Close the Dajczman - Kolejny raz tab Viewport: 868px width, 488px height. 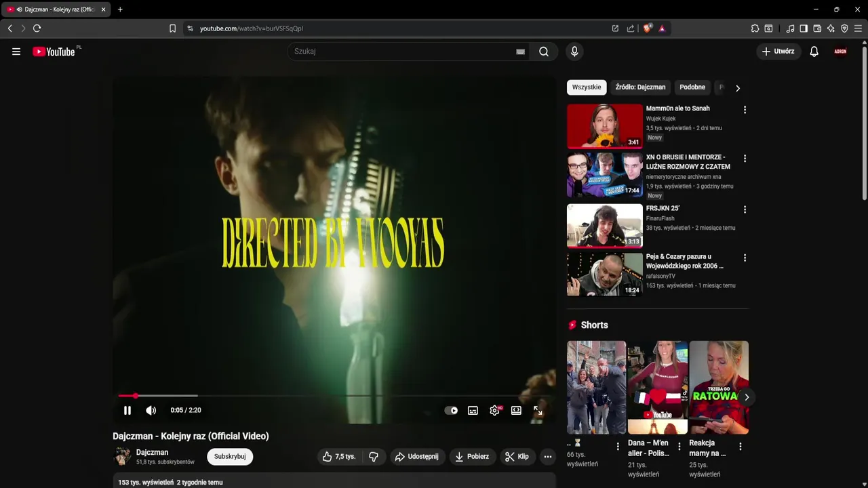click(103, 9)
